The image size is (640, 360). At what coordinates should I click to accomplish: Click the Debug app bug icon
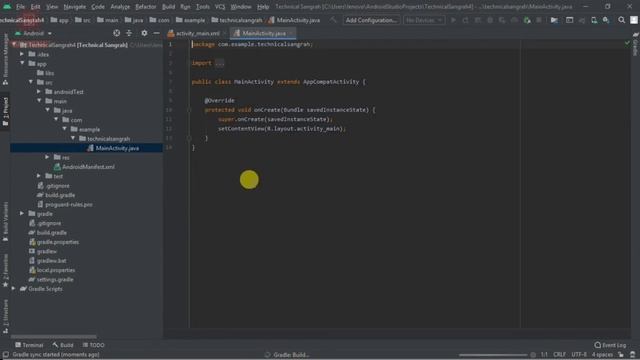[x=490, y=20]
